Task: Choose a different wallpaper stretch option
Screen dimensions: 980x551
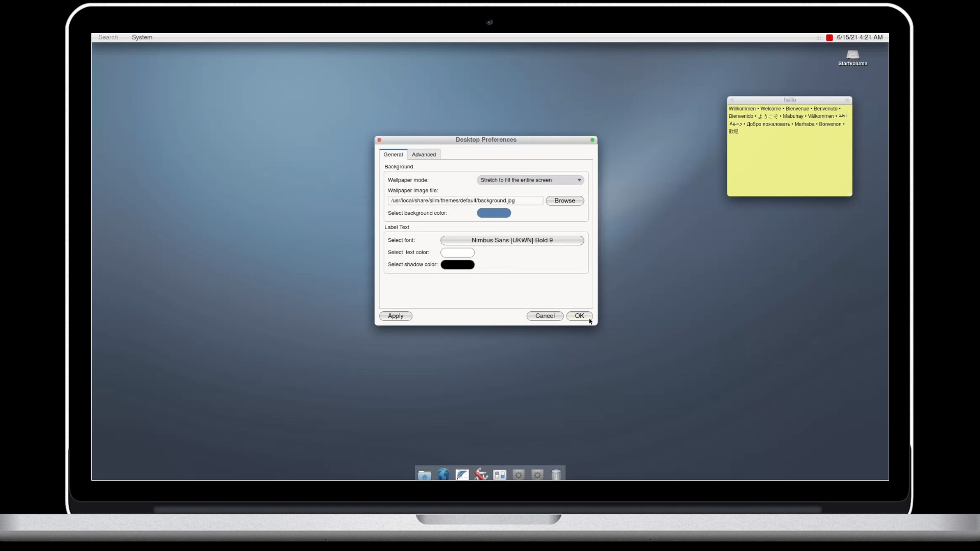Action: (x=529, y=180)
